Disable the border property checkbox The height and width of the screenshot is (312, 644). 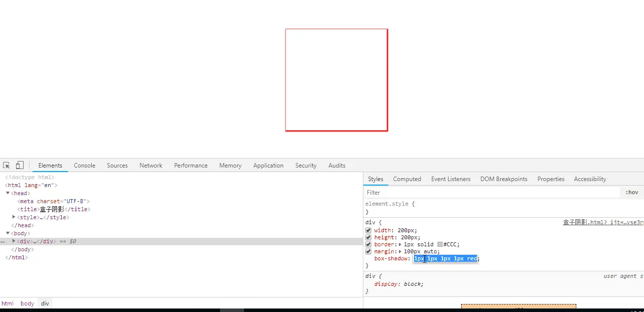point(368,244)
